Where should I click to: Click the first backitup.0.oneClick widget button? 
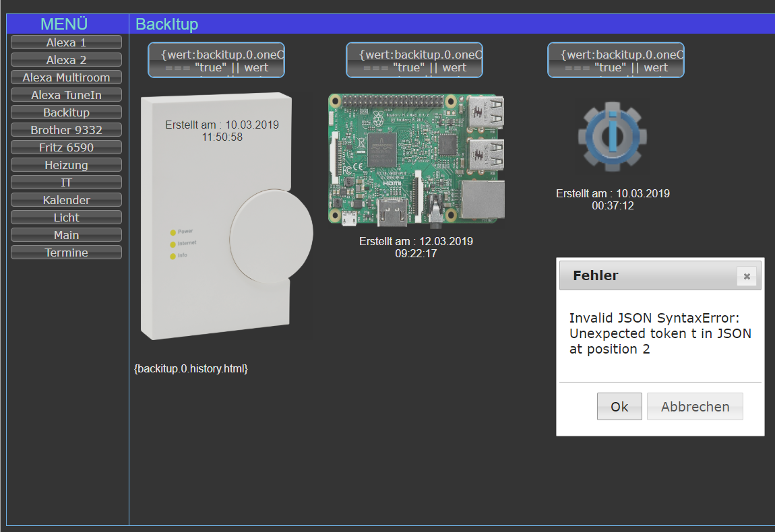(x=216, y=59)
